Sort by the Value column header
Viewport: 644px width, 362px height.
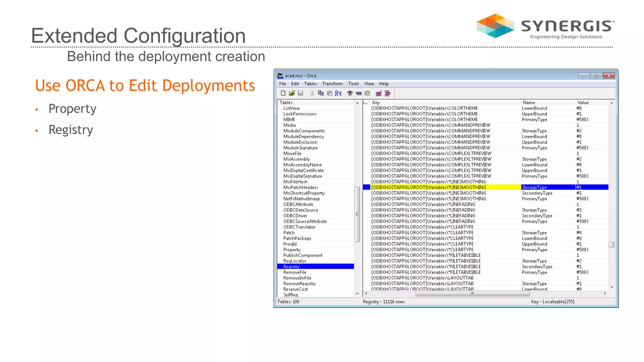tap(592, 102)
